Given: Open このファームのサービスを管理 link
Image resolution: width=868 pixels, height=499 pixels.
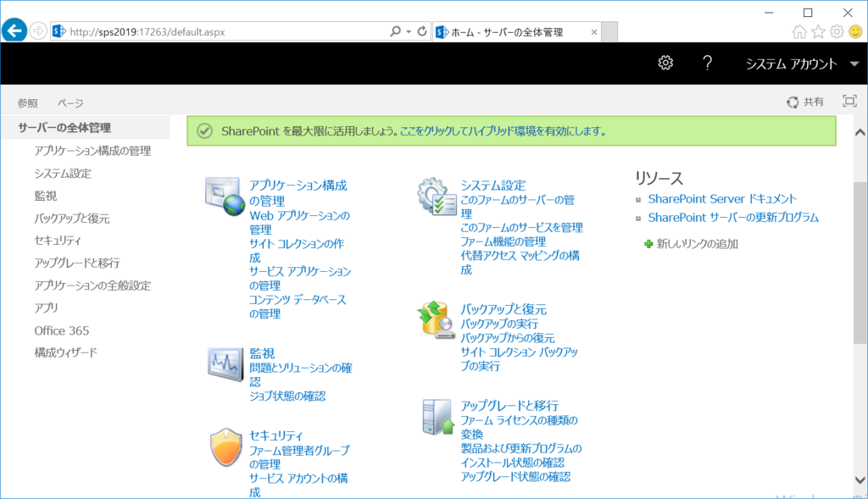Looking at the screenshot, I should [x=521, y=227].
